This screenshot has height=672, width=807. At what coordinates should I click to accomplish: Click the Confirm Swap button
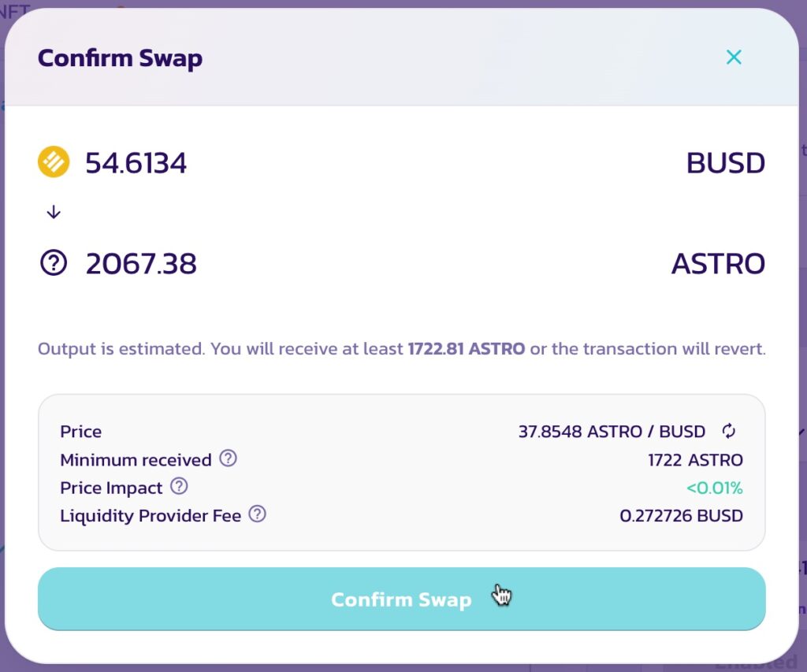(401, 599)
